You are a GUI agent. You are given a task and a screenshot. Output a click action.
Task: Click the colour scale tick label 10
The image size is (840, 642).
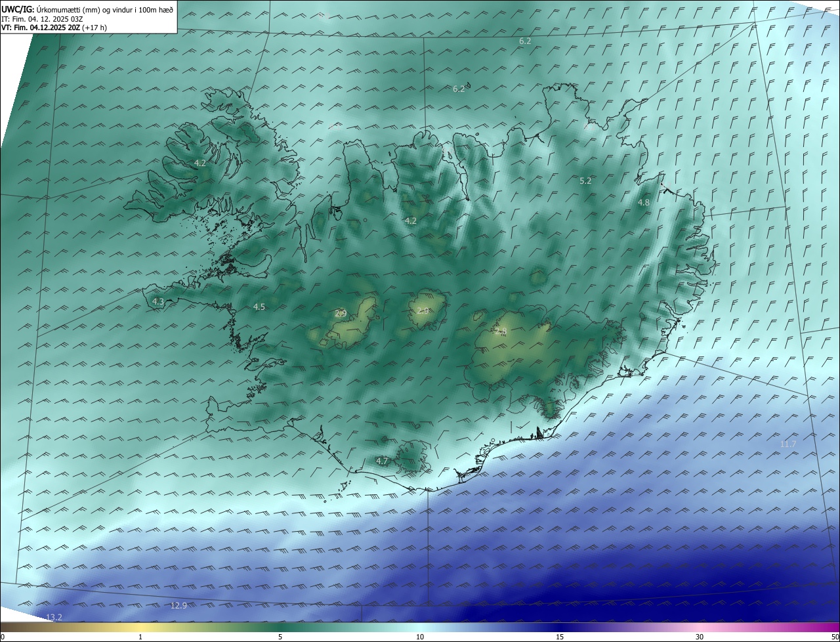420,637
